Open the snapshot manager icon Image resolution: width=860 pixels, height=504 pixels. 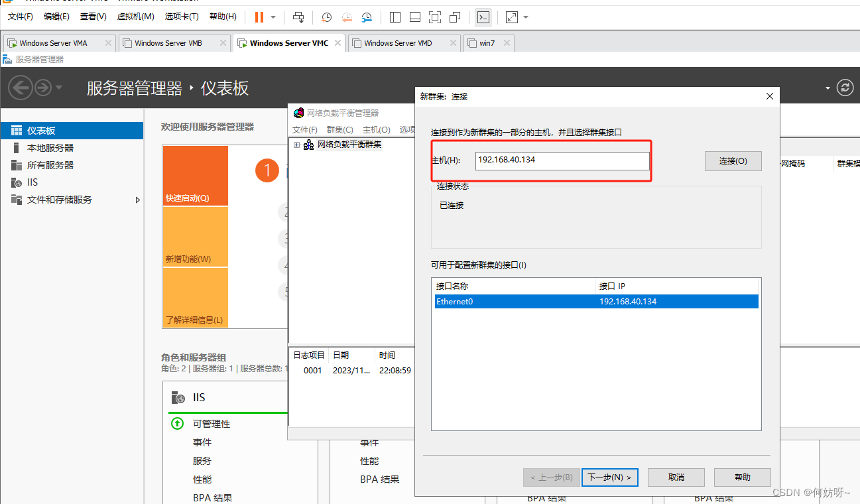pos(367,17)
